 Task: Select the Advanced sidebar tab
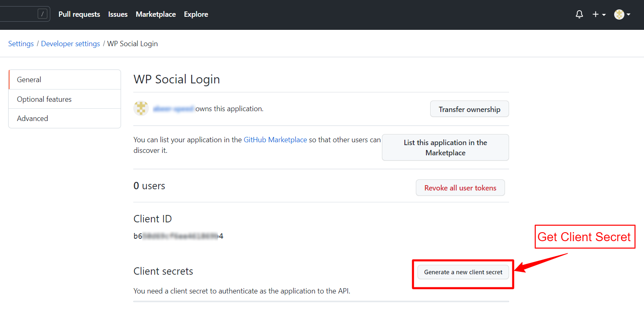pos(65,119)
